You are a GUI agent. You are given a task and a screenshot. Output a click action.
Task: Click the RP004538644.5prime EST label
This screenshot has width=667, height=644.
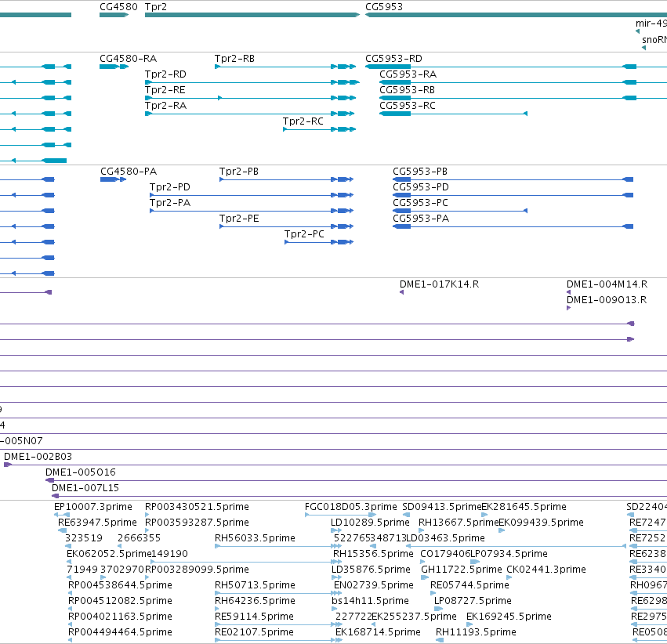click(120, 586)
